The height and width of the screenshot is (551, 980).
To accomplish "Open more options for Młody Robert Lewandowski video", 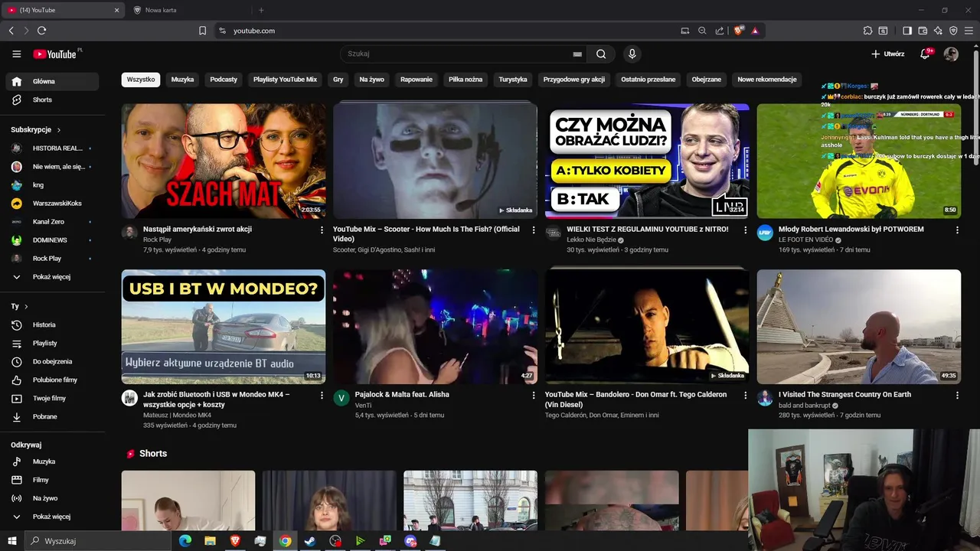I will tap(957, 230).
